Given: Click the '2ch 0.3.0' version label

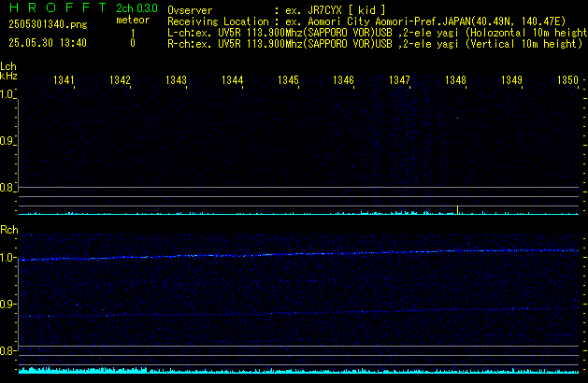Looking at the screenshot, I should [x=136, y=8].
